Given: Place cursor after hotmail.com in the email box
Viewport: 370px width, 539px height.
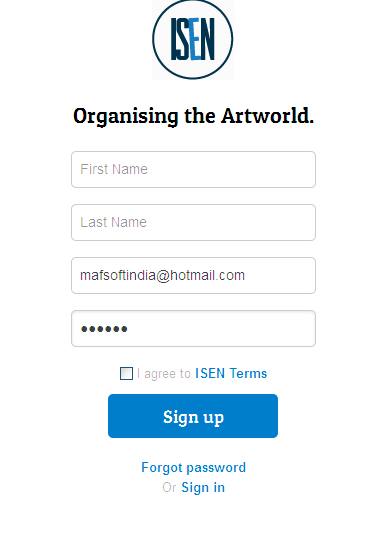Looking at the screenshot, I should coord(247,275).
